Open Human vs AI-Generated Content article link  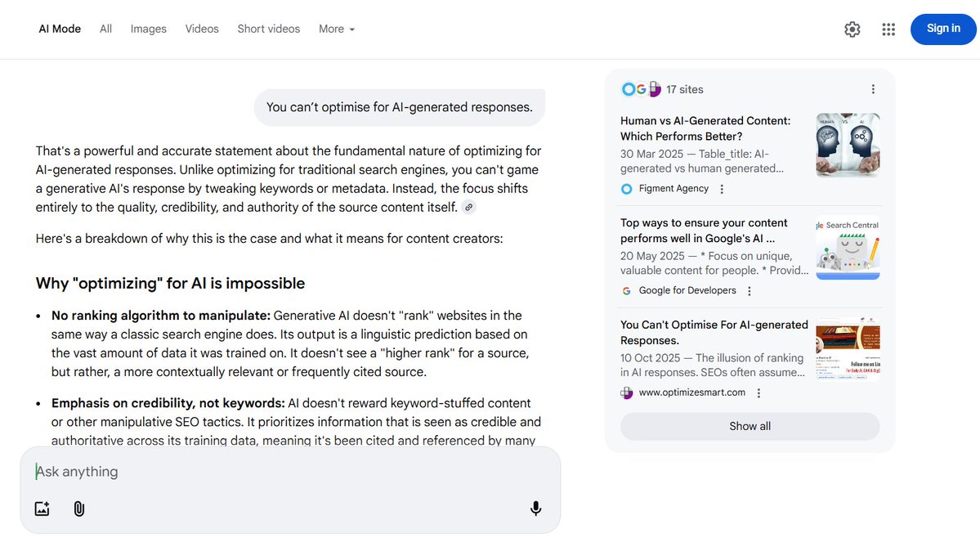point(705,129)
